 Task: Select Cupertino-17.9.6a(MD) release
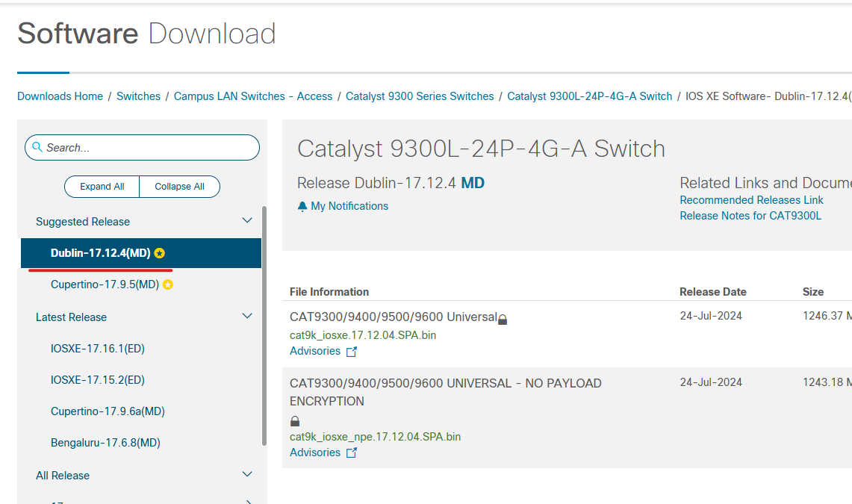[108, 411]
